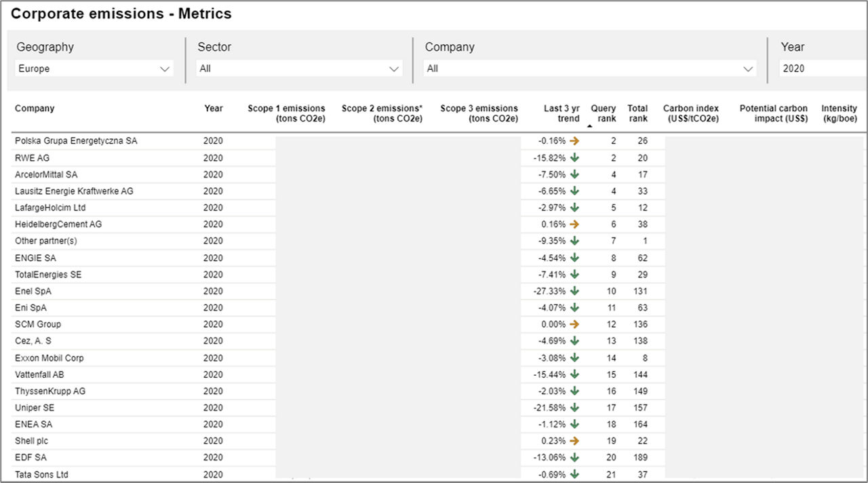Click the trend arrow for Polska Grupa Energetyczna SA
The height and width of the screenshot is (483, 868).
coord(574,141)
